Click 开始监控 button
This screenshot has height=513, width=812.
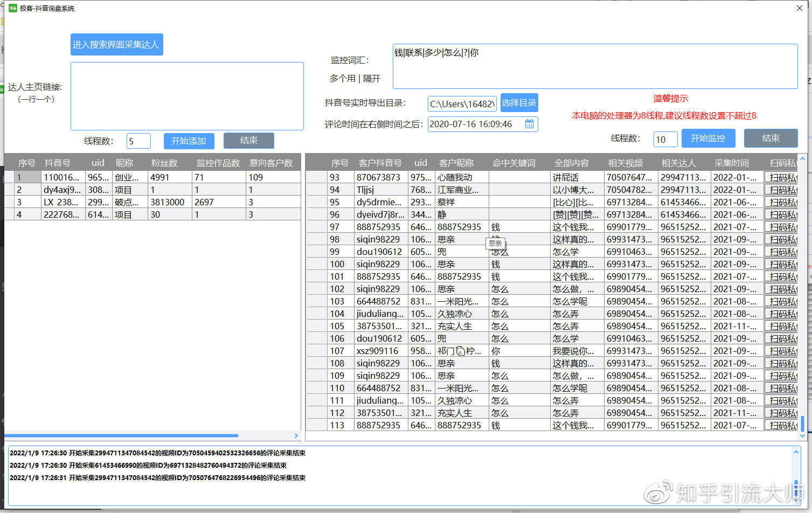(x=708, y=138)
